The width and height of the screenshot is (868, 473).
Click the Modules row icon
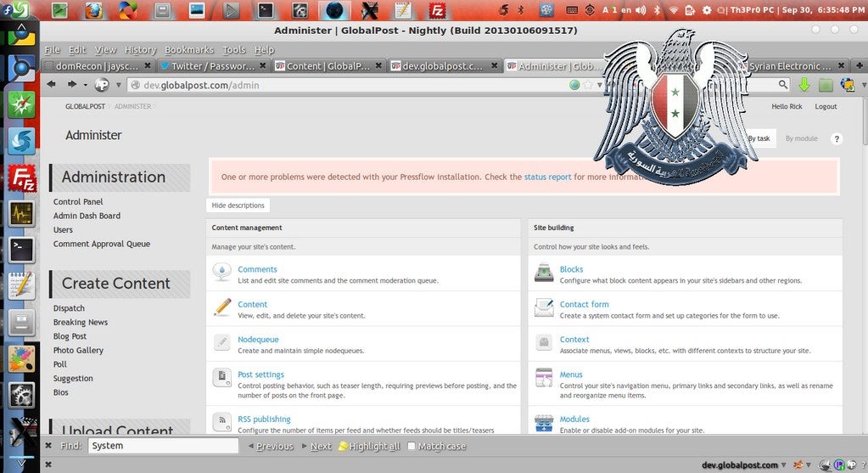pyautogui.click(x=544, y=423)
